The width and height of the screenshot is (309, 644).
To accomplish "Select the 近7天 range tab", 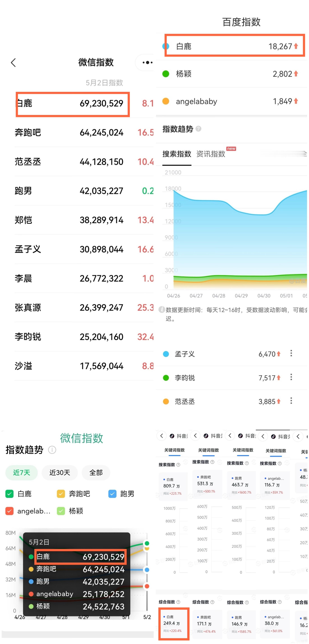I will [22, 472].
